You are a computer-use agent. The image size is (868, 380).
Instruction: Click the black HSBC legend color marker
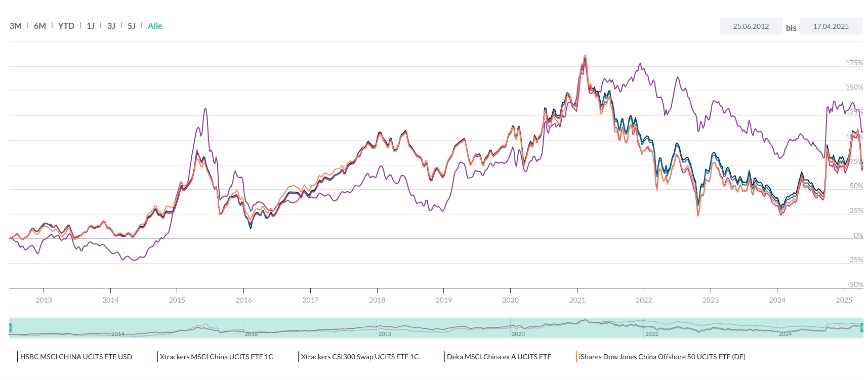click(18, 357)
